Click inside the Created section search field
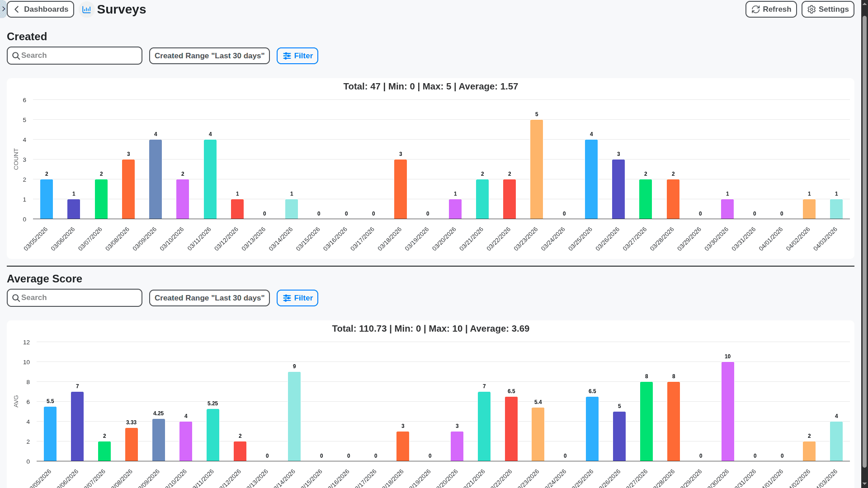The height and width of the screenshot is (488, 868). 74,56
